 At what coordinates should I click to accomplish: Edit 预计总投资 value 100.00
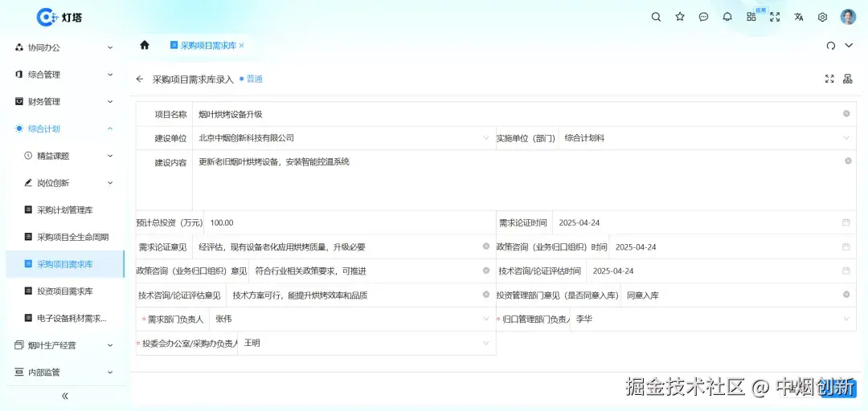tap(350, 223)
